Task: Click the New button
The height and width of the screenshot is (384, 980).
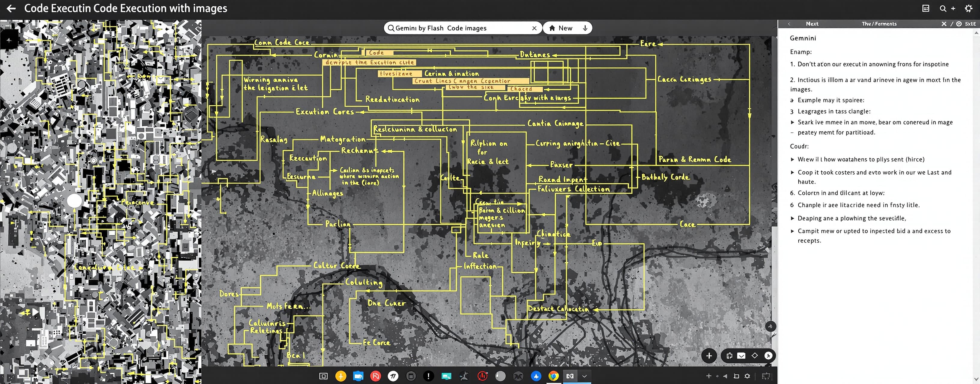Action: coord(567,28)
